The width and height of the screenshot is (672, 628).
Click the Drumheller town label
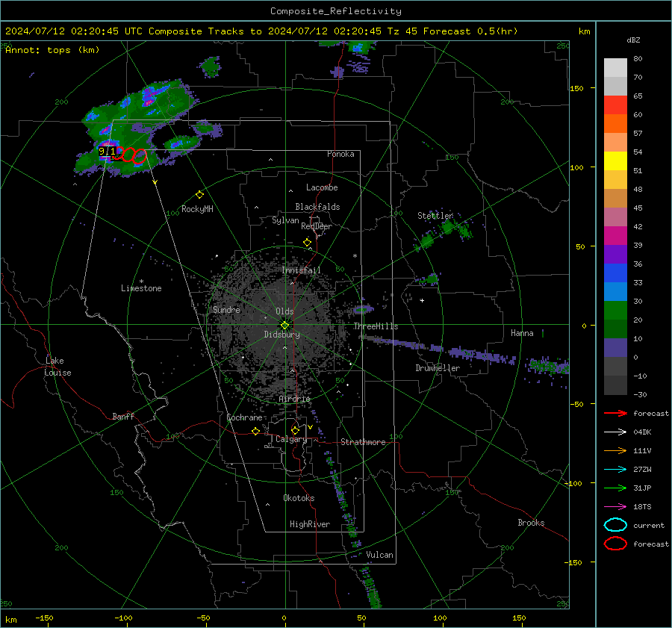click(438, 368)
